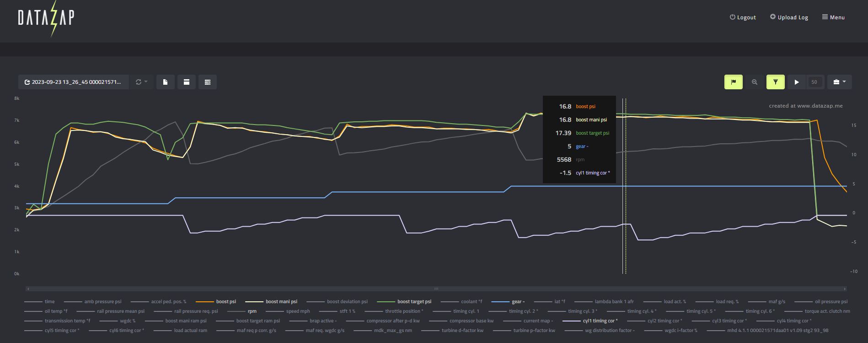Toggle 'amb pressure psi' legend series
This screenshot has height=343, width=868.
[x=93, y=302]
